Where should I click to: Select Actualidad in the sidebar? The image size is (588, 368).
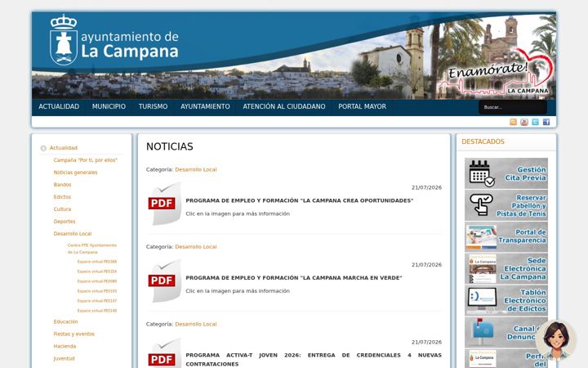64,148
